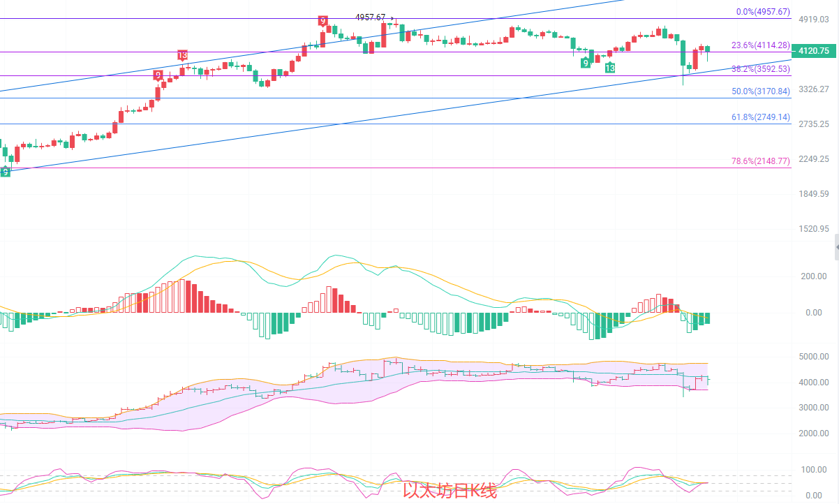Select the green 9 marker beside green 13
The width and height of the screenshot is (839, 504).
586,63
